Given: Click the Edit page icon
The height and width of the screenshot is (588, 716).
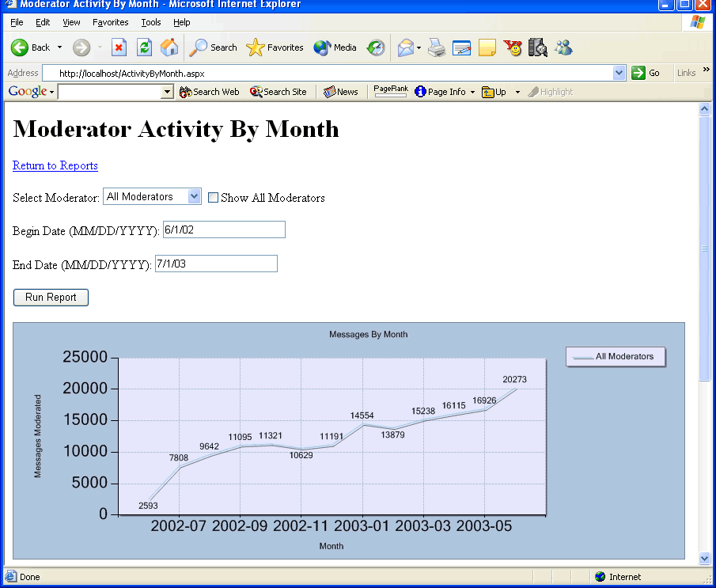Looking at the screenshot, I should coord(462,47).
